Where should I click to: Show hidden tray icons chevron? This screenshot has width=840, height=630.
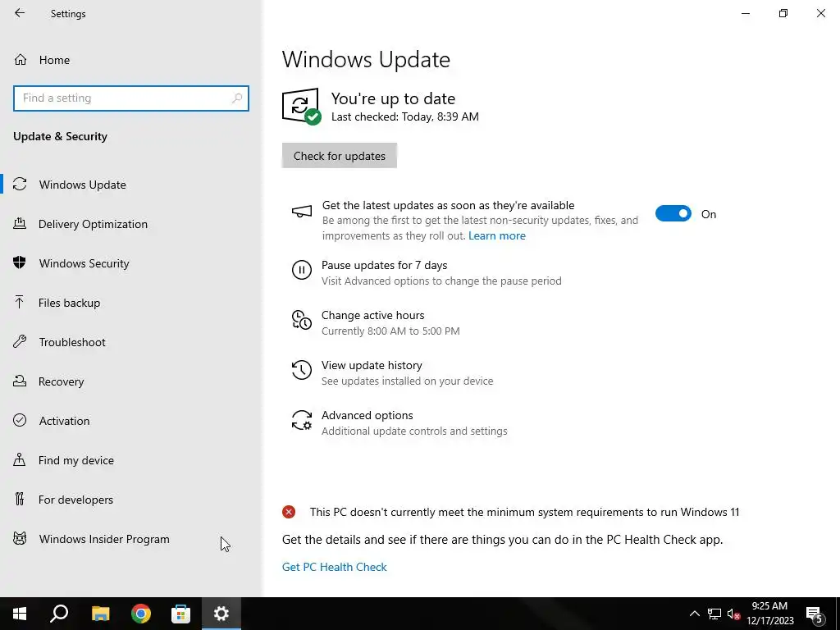(694, 614)
